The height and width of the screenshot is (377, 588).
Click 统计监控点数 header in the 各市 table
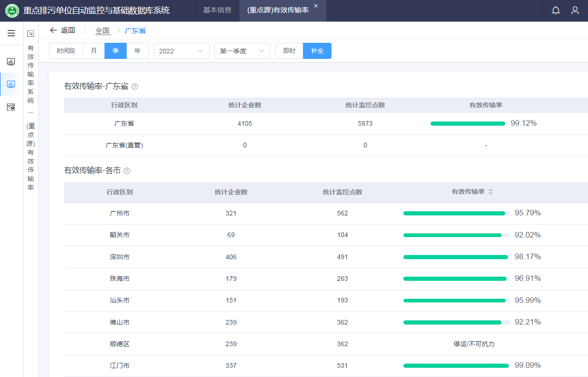[x=343, y=192]
